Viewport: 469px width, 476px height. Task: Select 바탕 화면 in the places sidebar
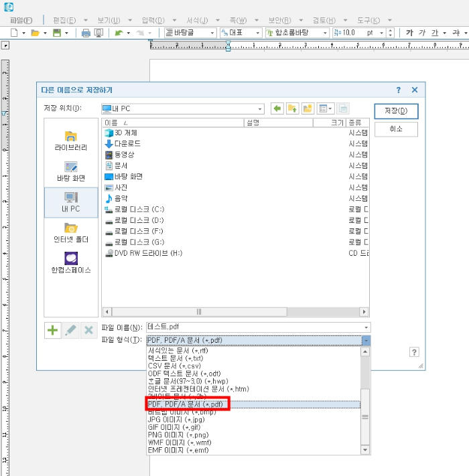[x=71, y=171]
